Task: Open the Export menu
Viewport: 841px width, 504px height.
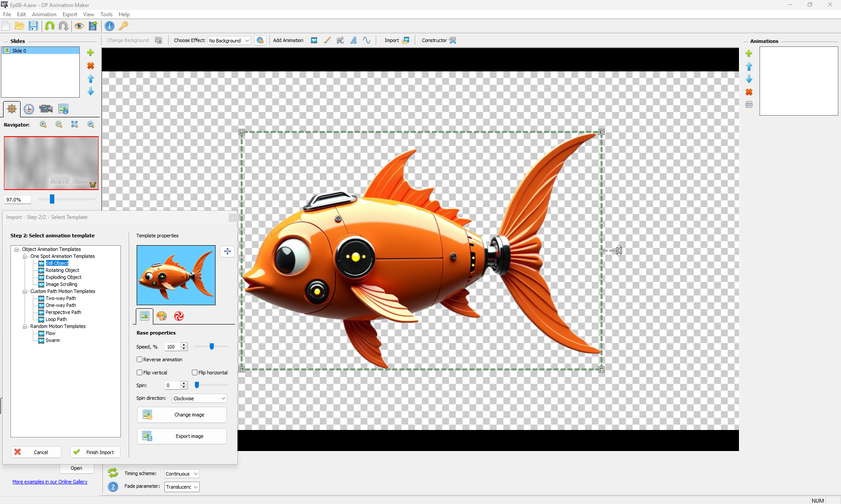Action: 70,14
